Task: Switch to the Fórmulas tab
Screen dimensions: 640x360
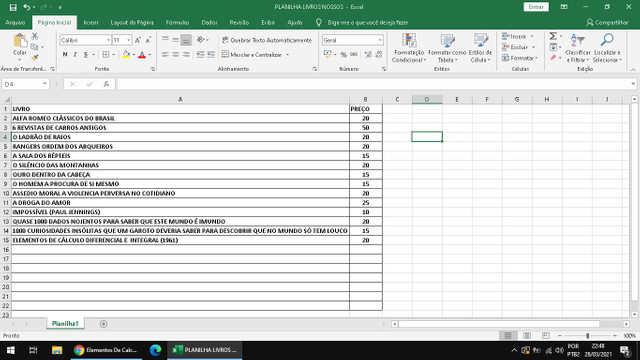Action: (178, 22)
